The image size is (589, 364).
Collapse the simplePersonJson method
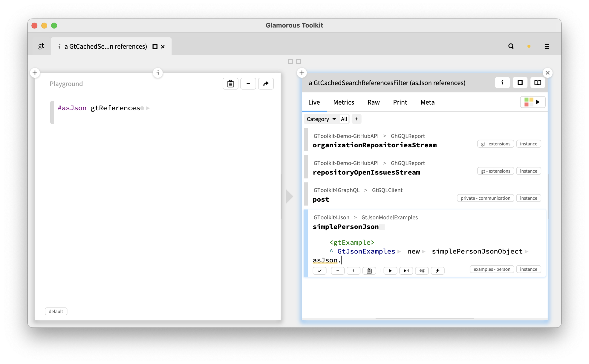[x=346, y=227]
